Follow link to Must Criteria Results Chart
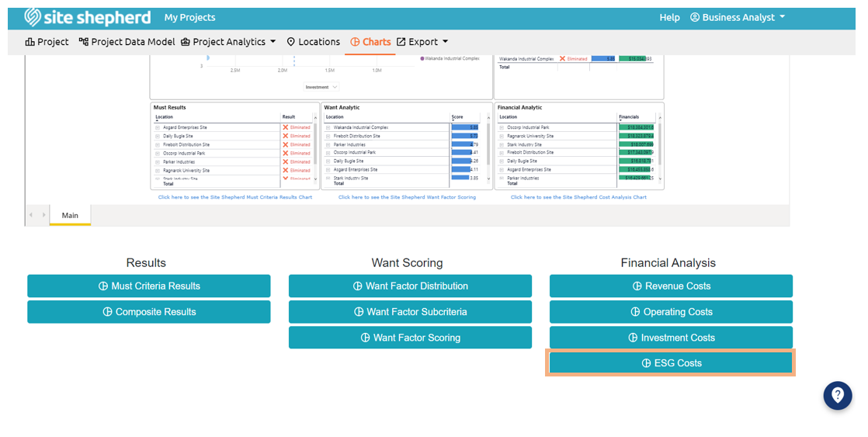Image resolution: width=868 pixels, height=437 pixels. point(235,197)
